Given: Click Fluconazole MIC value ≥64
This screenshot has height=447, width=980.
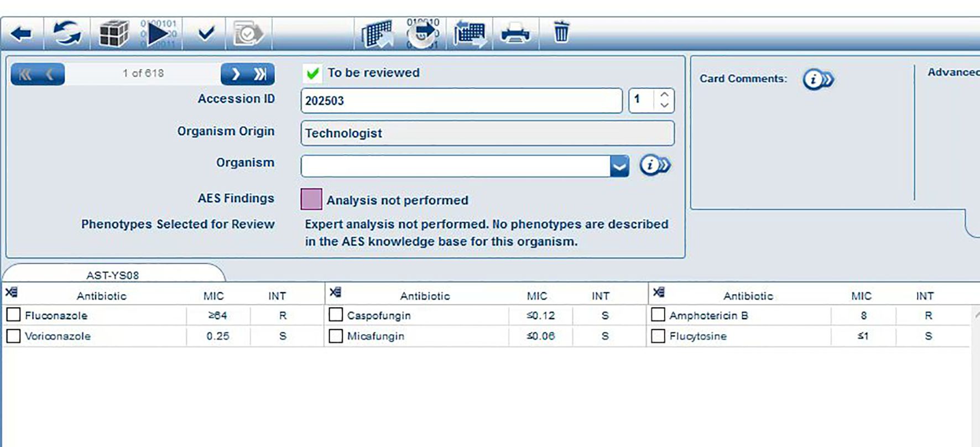Looking at the screenshot, I should (218, 315).
